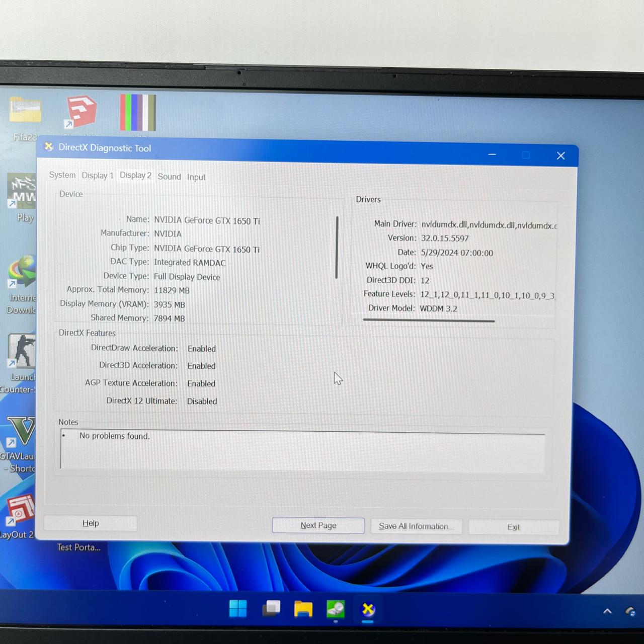Open the LayOut desktop shortcut

(21, 510)
